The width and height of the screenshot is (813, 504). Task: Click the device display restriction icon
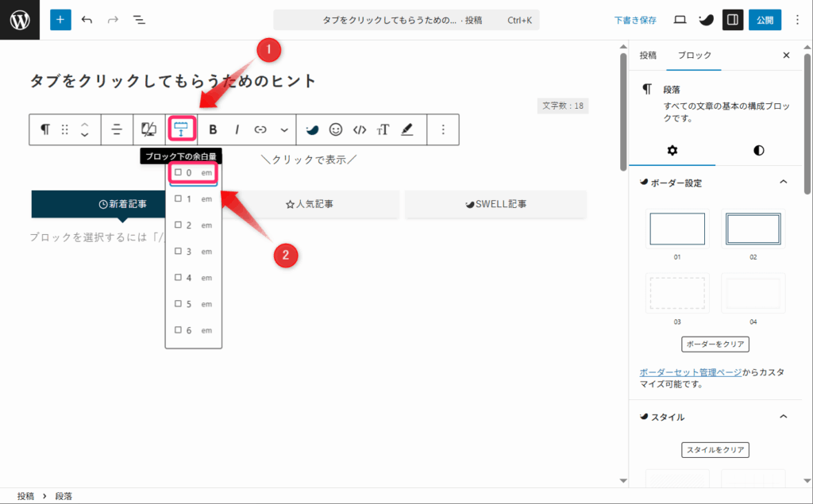(149, 129)
